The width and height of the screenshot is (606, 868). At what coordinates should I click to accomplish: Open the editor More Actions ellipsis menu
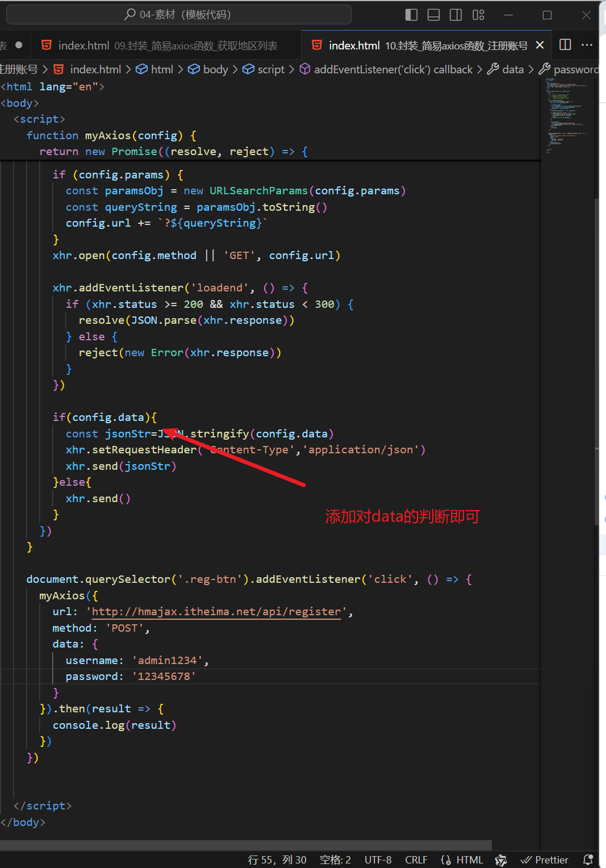click(587, 45)
